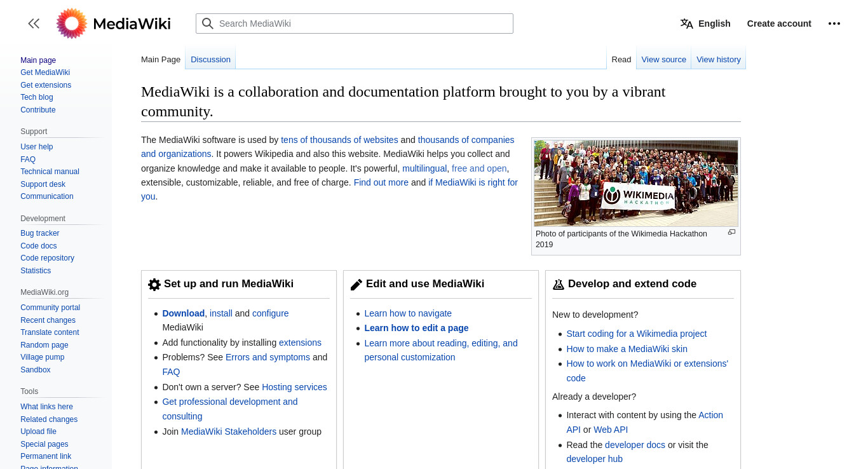Open 'How to make a MediaWiki skin'

coord(627,349)
